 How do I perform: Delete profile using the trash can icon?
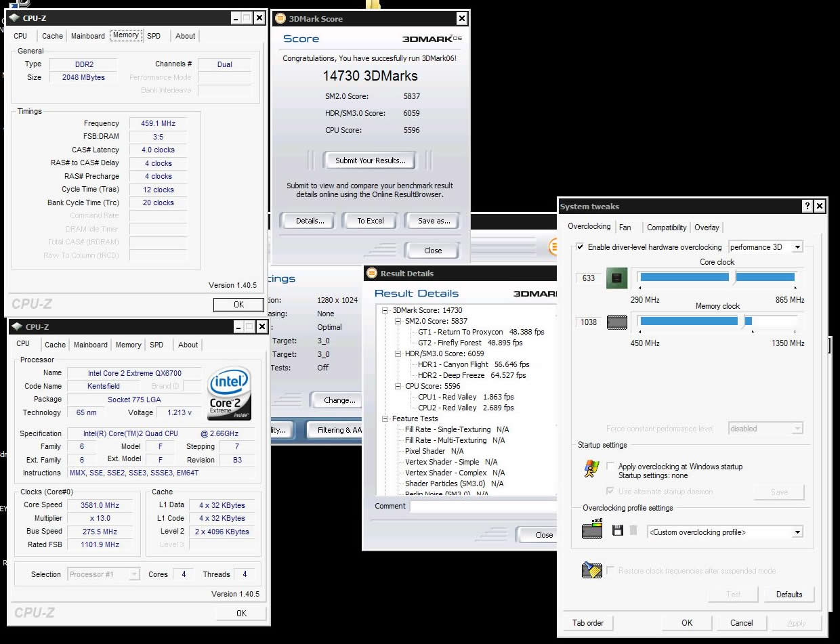(633, 530)
